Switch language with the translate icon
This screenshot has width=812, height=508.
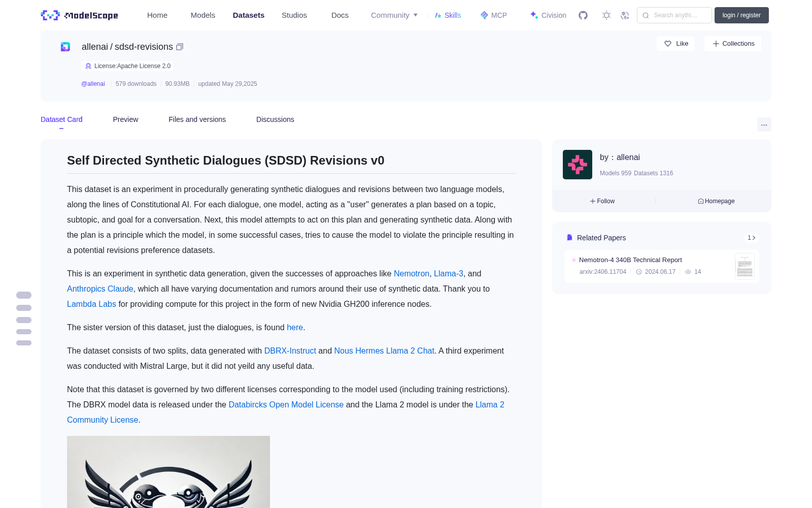tap(625, 15)
